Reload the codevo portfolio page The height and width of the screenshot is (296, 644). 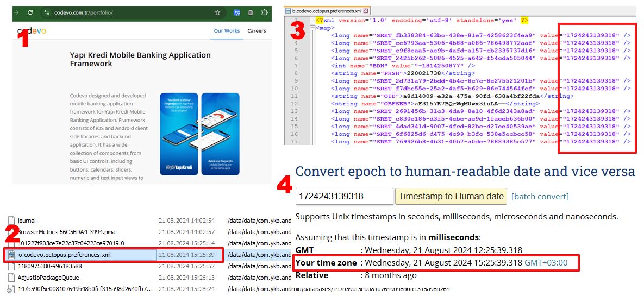pos(30,12)
